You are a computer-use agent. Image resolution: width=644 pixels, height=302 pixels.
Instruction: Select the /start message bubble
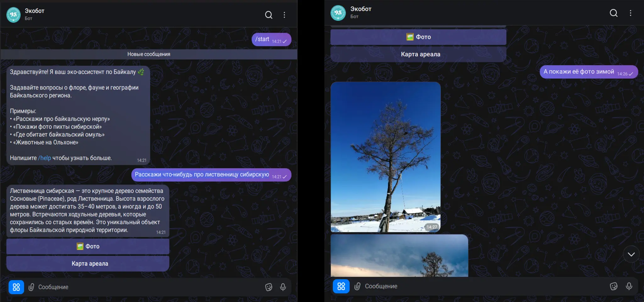[x=271, y=40]
